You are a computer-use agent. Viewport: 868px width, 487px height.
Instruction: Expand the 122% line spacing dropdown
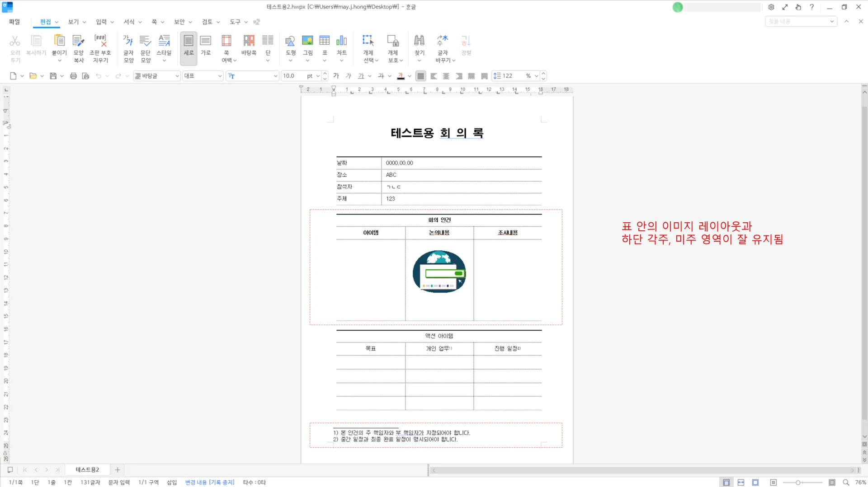[x=536, y=76]
